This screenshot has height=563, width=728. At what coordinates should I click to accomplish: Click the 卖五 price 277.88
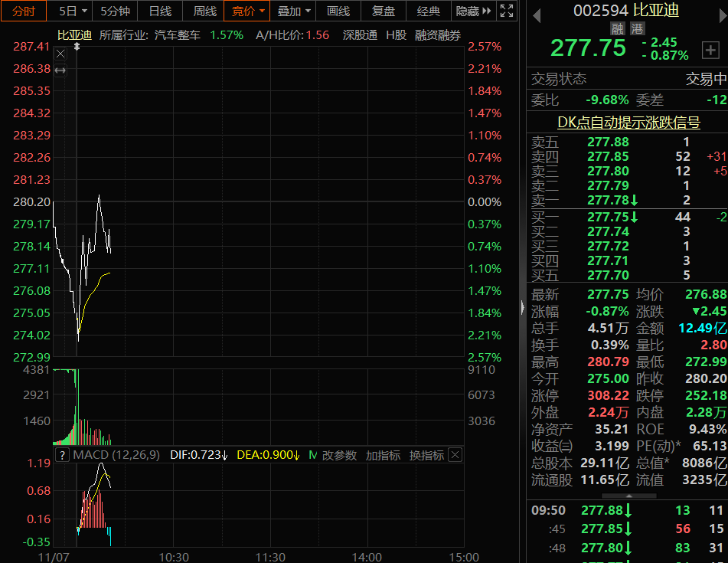pos(609,142)
